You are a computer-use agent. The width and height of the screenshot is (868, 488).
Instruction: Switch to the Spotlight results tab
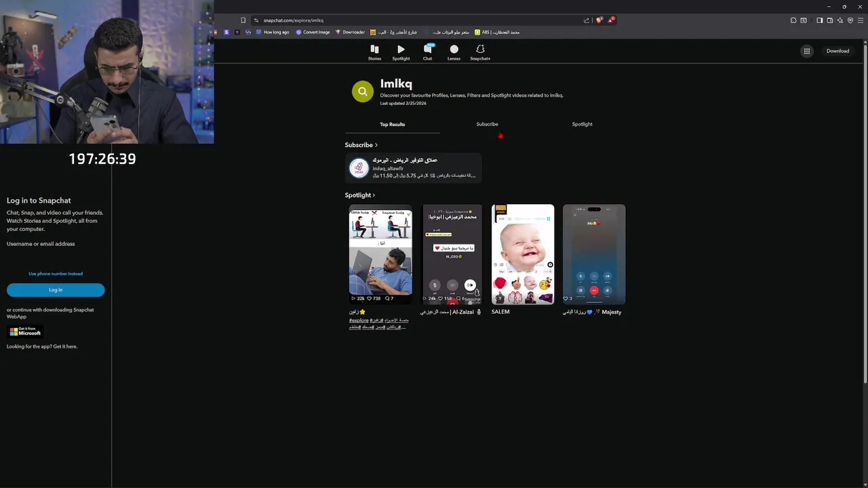[x=582, y=124]
